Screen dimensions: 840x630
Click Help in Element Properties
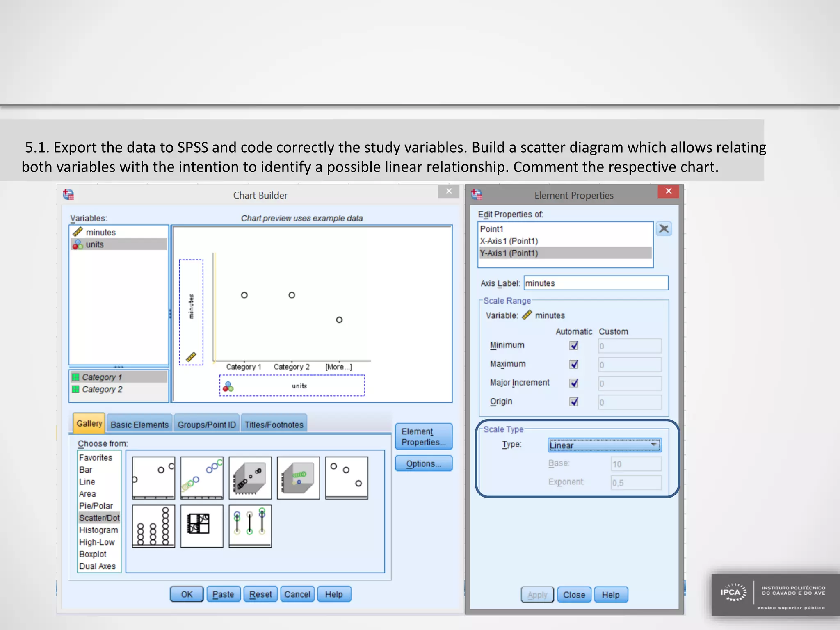tap(611, 595)
